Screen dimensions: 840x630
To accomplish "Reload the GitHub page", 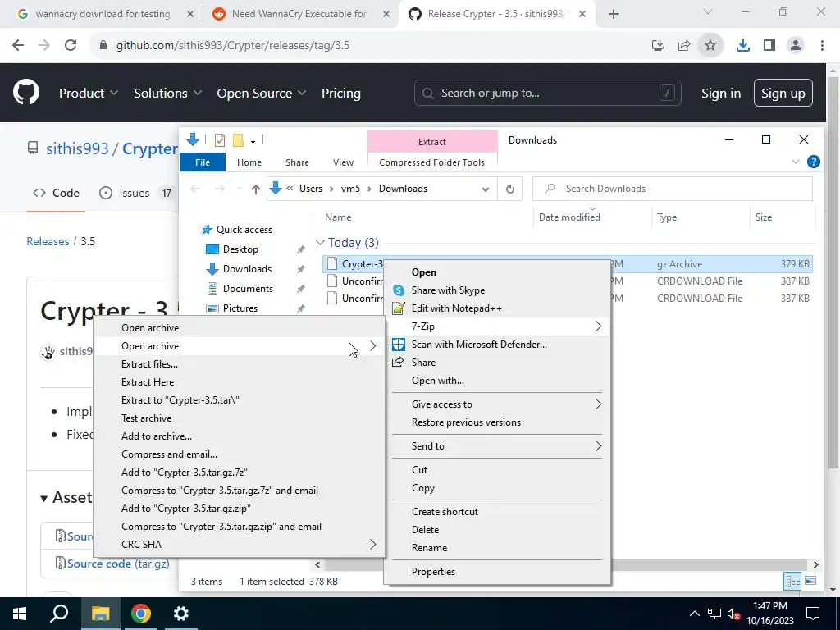I will click(x=71, y=45).
